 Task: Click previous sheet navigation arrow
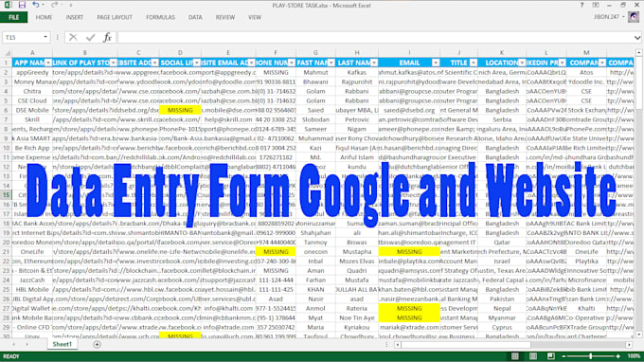tap(14, 344)
